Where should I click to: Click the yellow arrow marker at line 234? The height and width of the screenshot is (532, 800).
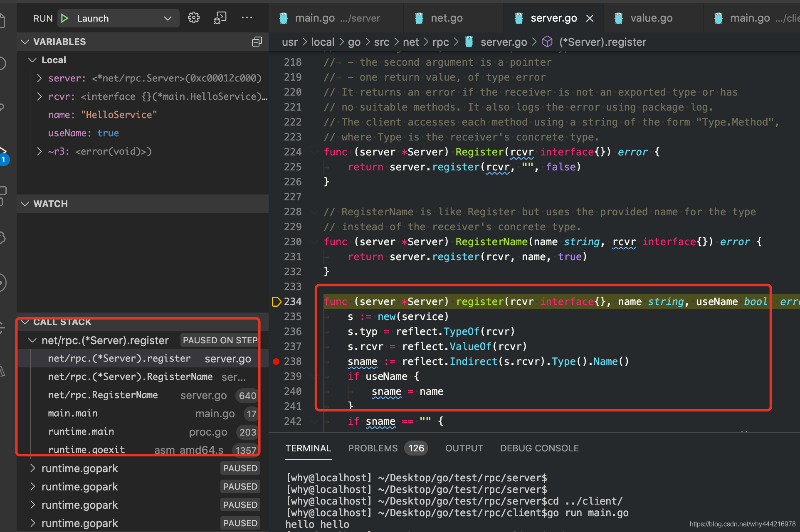pos(276,302)
